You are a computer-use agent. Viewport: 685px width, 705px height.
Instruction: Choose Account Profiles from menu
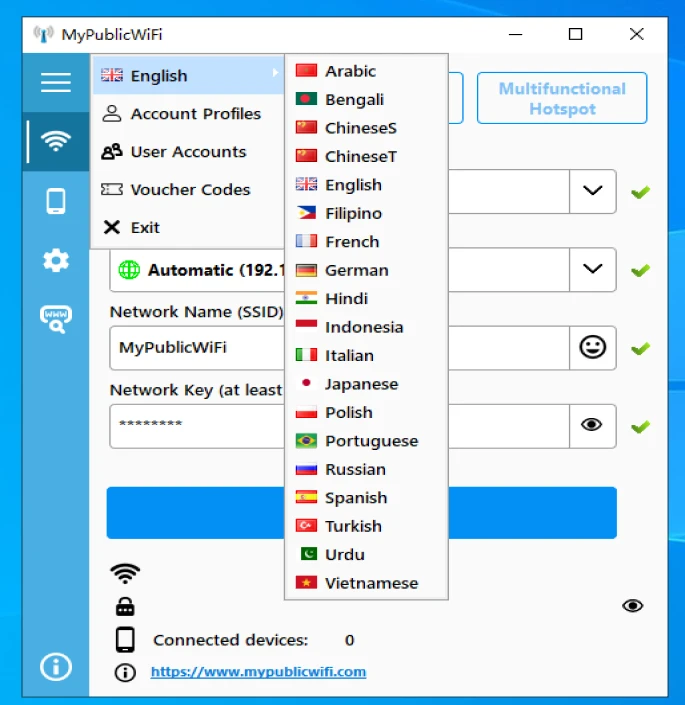tap(195, 114)
